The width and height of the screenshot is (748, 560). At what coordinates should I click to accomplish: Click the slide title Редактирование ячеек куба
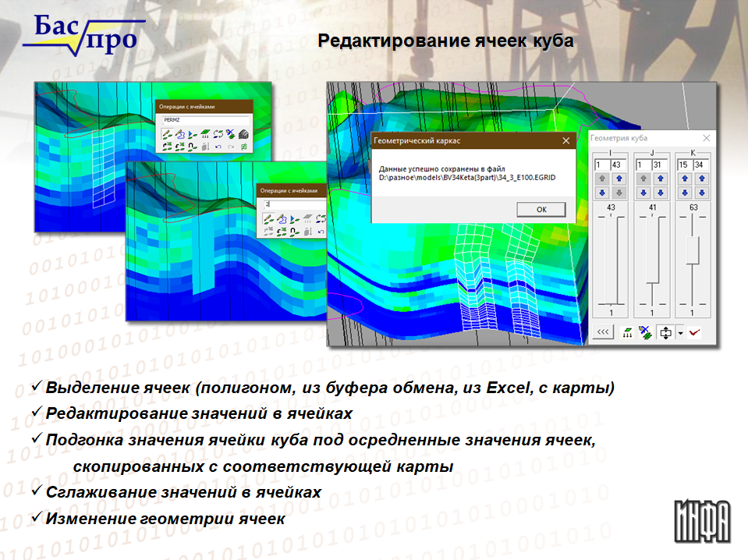coord(445,41)
